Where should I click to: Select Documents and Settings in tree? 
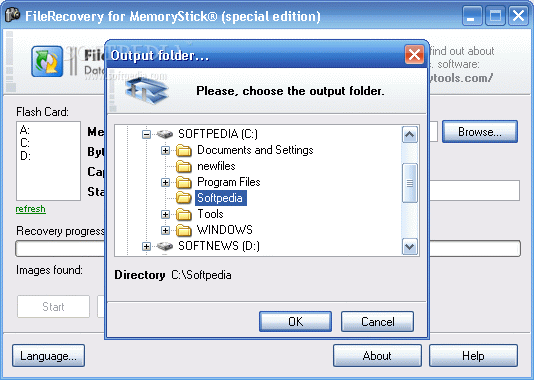click(x=255, y=150)
